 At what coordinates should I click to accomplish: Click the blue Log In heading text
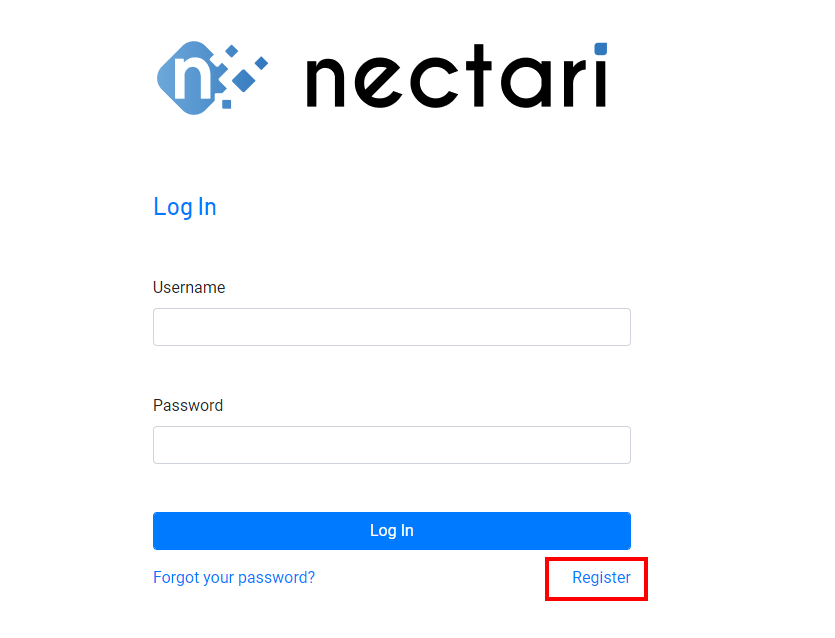point(185,207)
